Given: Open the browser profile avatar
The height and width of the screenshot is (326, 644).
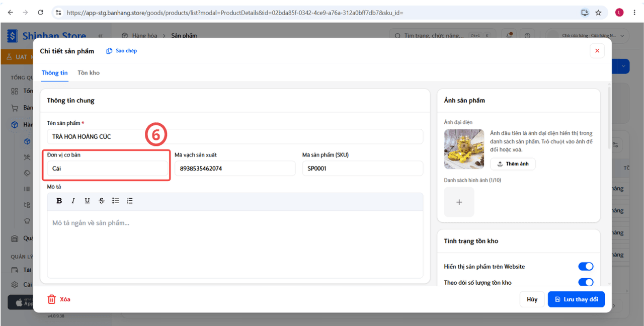Looking at the screenshot, I should (619, 13).
